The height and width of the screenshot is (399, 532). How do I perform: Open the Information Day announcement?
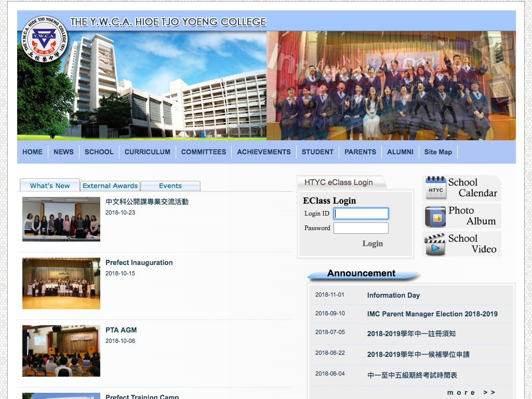coord(394,296)
